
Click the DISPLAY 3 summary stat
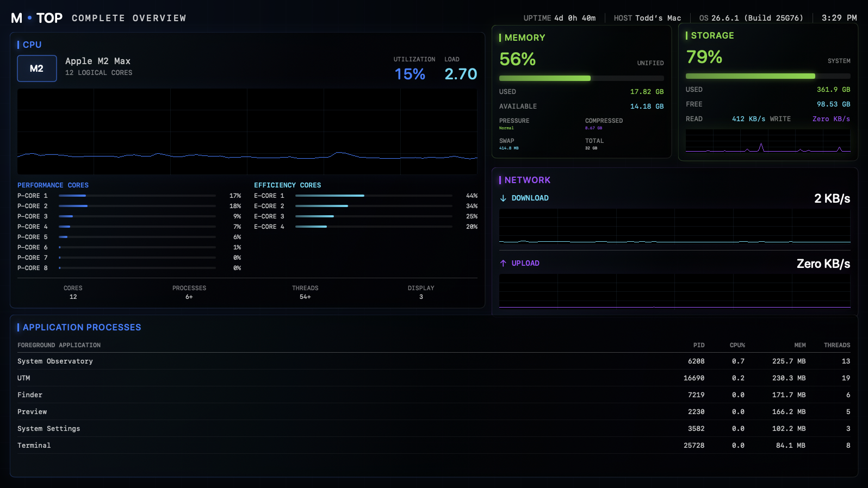(421, 292)
